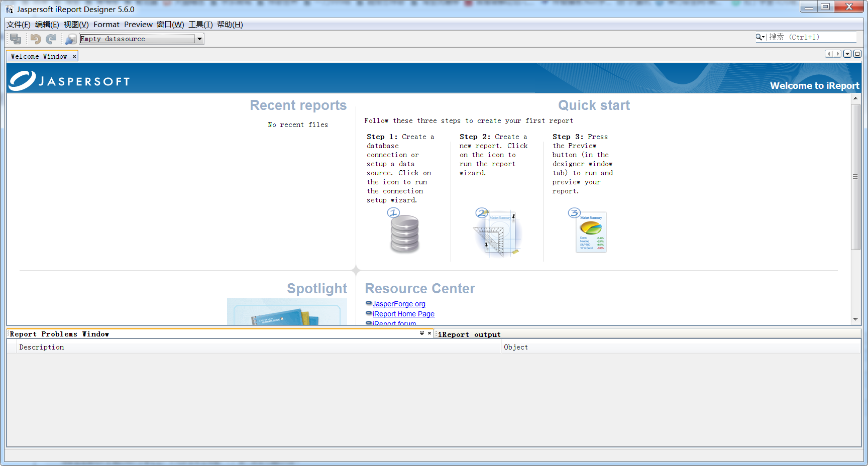Switch to the iReport output tab
The image size is (868, 466).
(469, 334)
